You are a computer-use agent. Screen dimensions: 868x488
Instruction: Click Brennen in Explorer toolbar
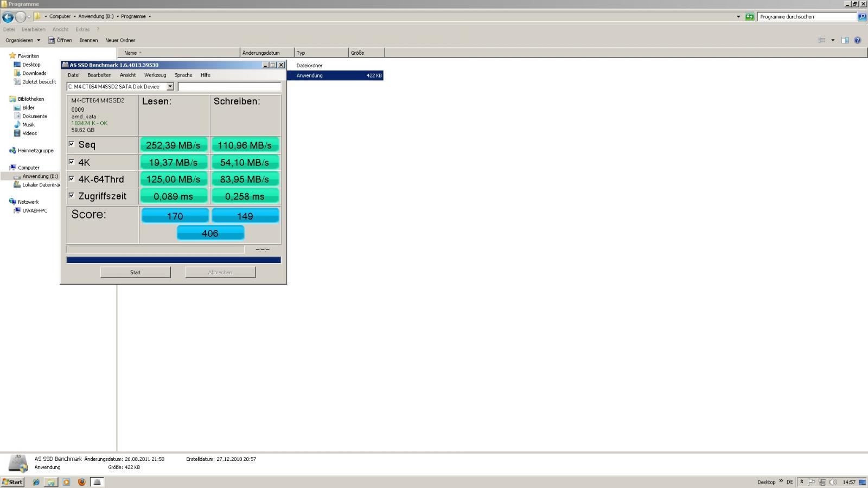(88, 40)
